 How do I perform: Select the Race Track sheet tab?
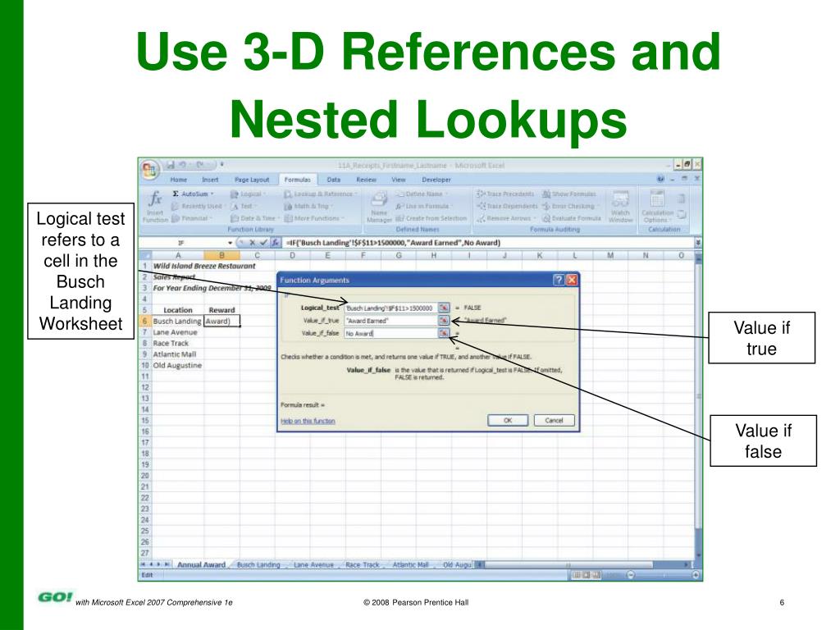362,564
